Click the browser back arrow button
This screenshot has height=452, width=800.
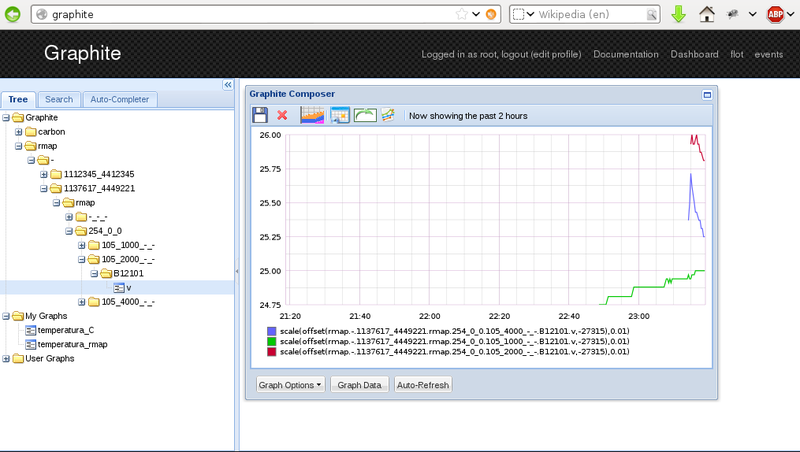click(x=13, y=14)
